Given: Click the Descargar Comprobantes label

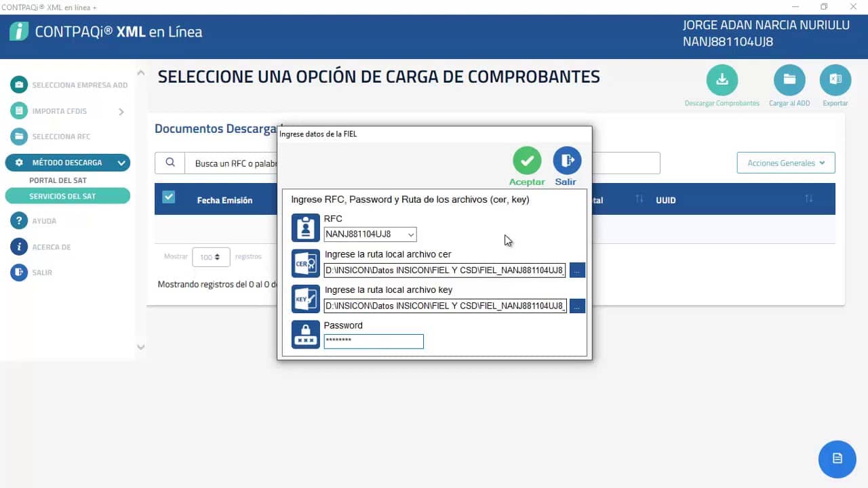Looking at the screenshot, I should [722, 103].
